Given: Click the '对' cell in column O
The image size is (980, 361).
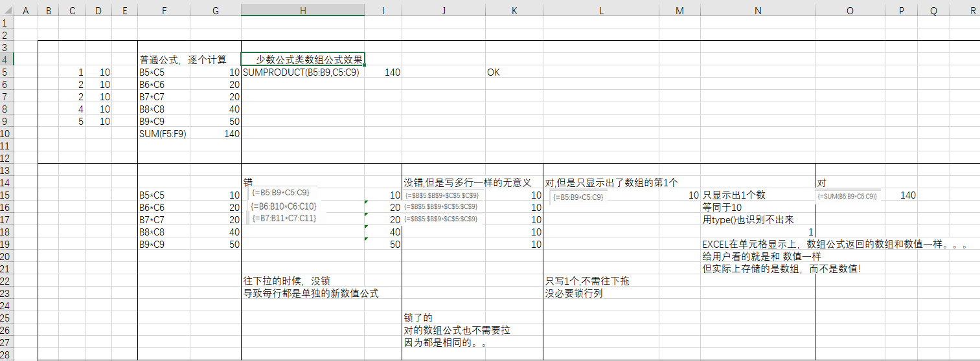Looking at the screenshot, I should coord(821,183).
